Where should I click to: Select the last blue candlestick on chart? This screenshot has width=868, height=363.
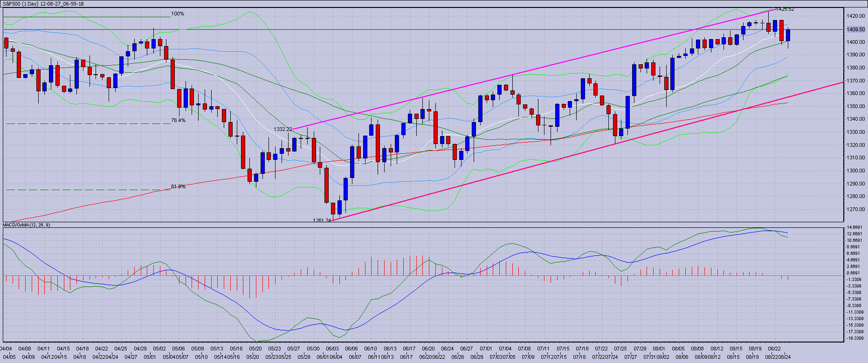tap(788, 35)
